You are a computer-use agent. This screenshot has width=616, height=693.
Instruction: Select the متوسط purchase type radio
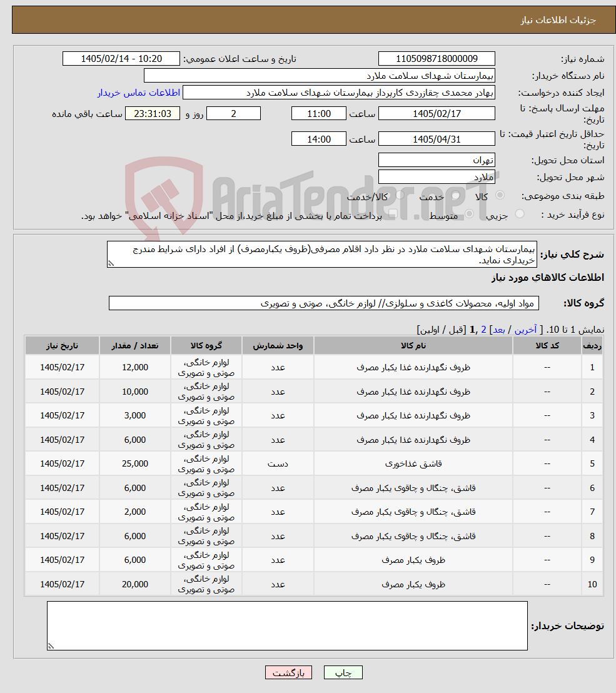point(470,214)
